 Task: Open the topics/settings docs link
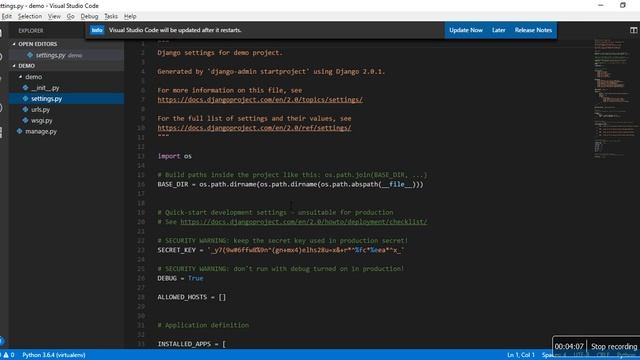click(x=260, y=100)
